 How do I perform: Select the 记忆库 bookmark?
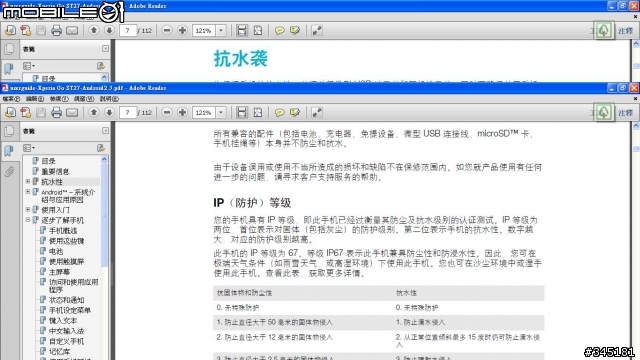60,351
